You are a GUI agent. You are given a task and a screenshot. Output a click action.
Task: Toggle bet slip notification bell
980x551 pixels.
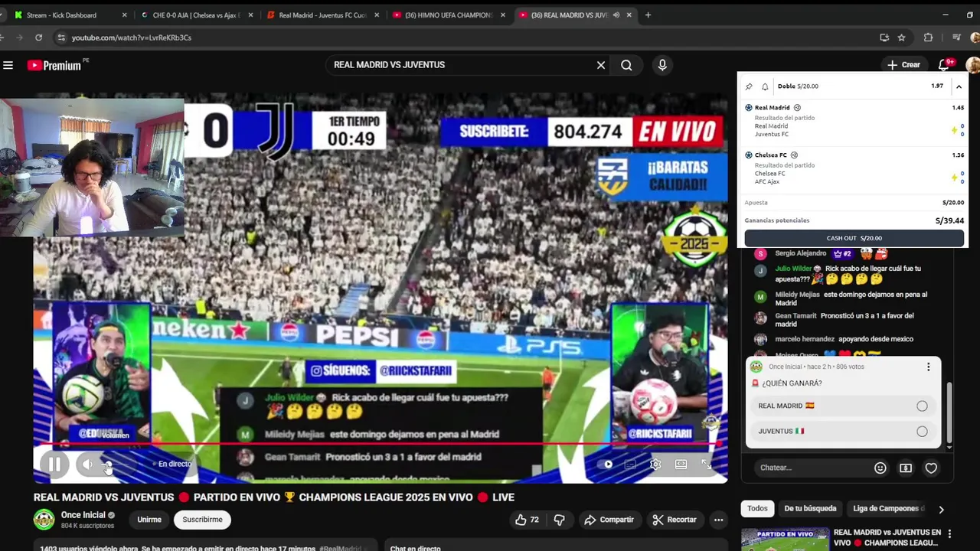(765, 86)
